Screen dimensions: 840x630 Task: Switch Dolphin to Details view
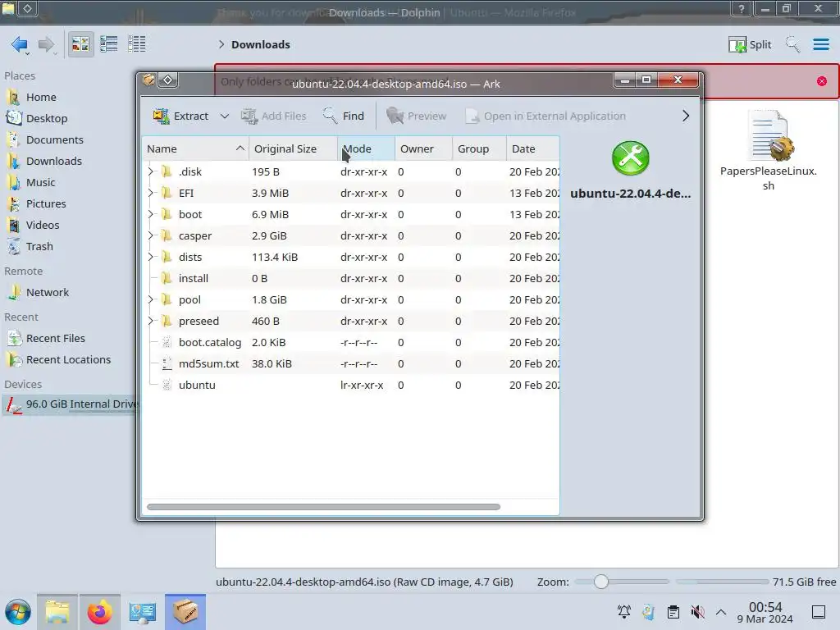(x=137, y=44)
